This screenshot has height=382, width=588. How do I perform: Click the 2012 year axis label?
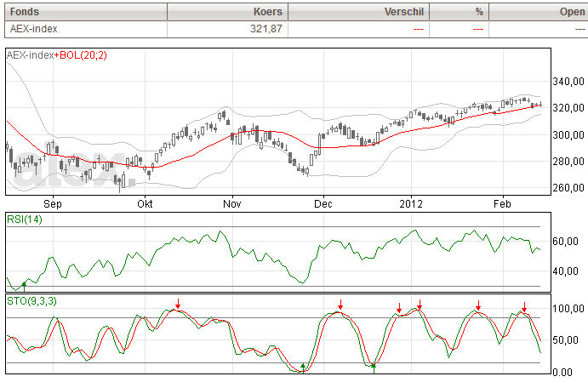tap(411, 204)
